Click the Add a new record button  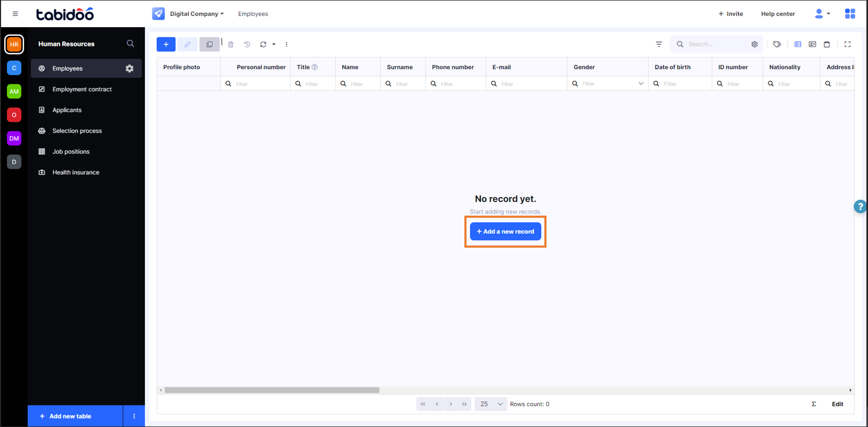[x=505, y=232]
